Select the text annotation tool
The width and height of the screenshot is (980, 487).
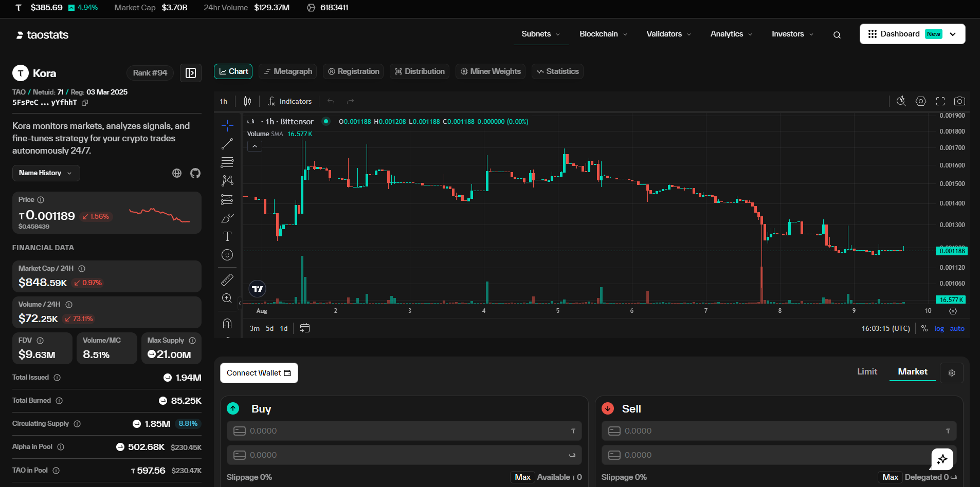227,236
